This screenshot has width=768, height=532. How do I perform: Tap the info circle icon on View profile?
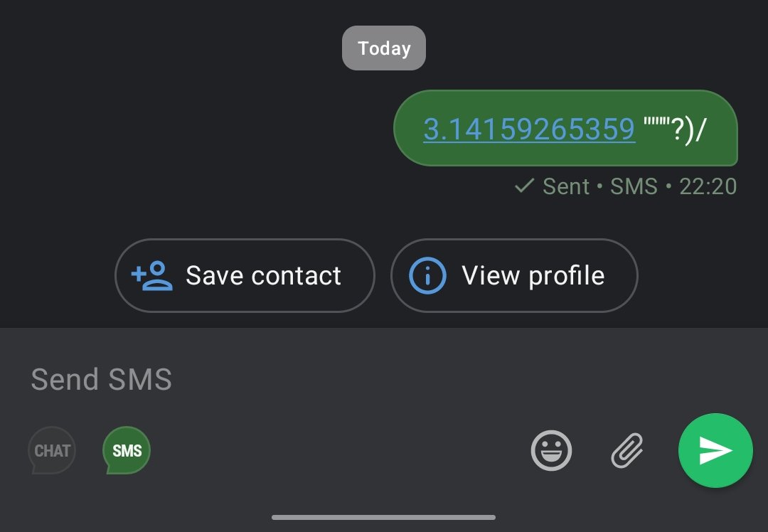[427, 275]
